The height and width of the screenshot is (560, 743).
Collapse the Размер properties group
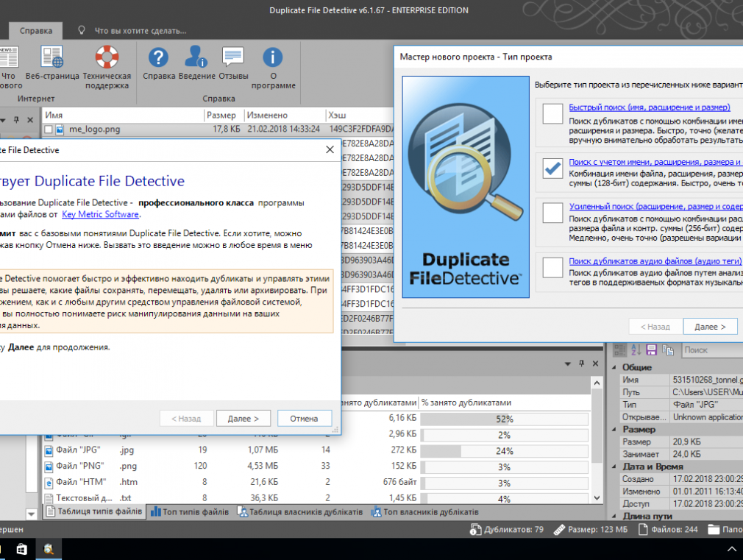pos(614,430)
